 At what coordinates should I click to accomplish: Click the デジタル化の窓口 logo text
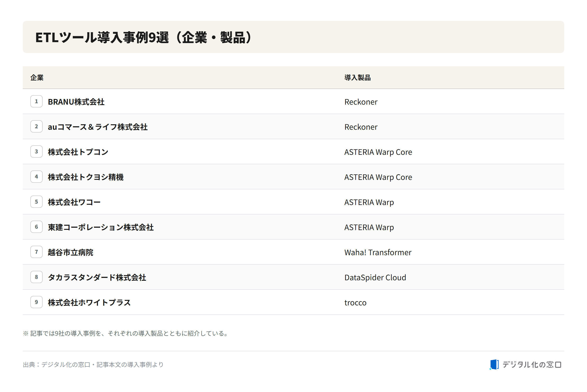[x=532, y=365]
